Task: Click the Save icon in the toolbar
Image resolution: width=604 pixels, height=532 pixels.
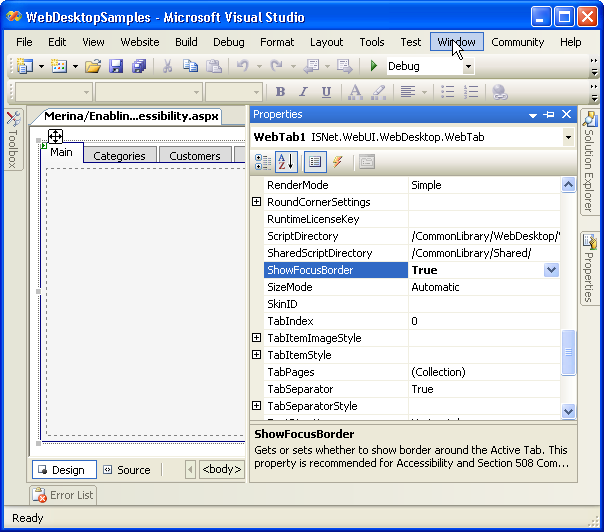Action: [116, 66]
